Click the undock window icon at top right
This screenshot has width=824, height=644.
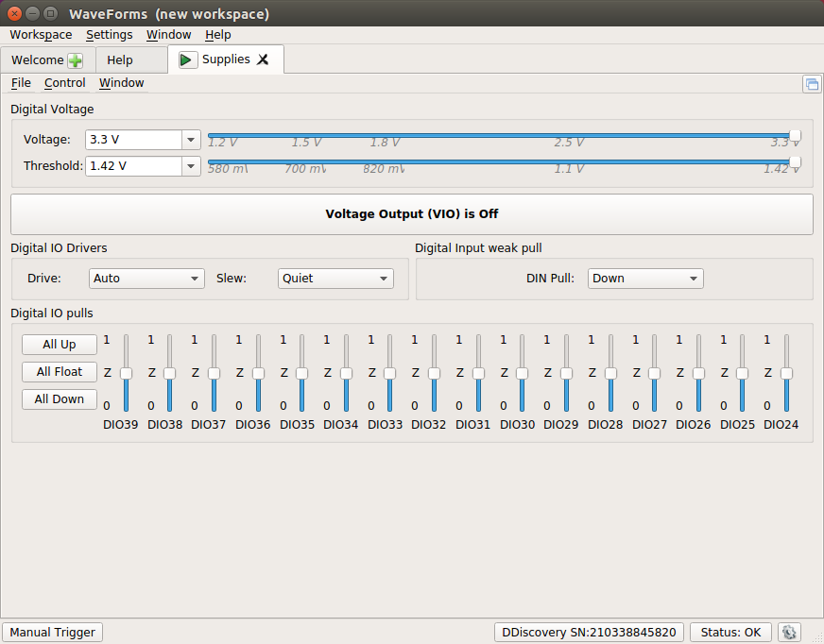(x=812, y=84)
